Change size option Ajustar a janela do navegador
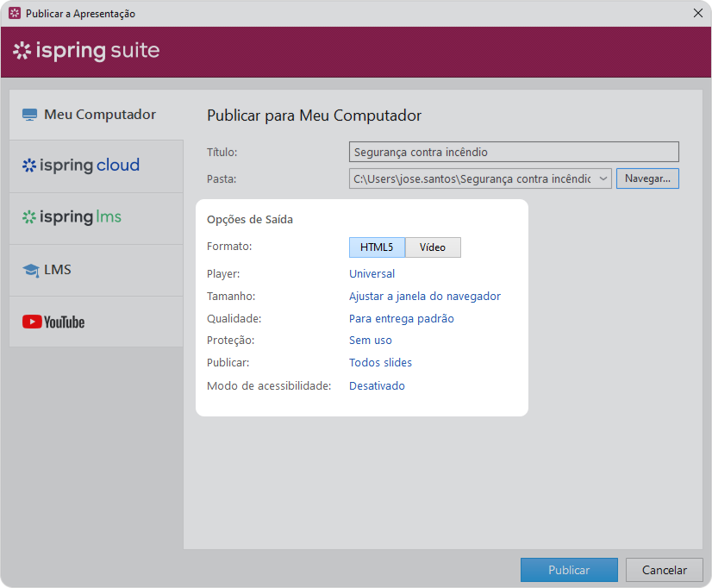The height and width of the screenshot is (588, 712). pyautogui.click(x=425, y=297)
